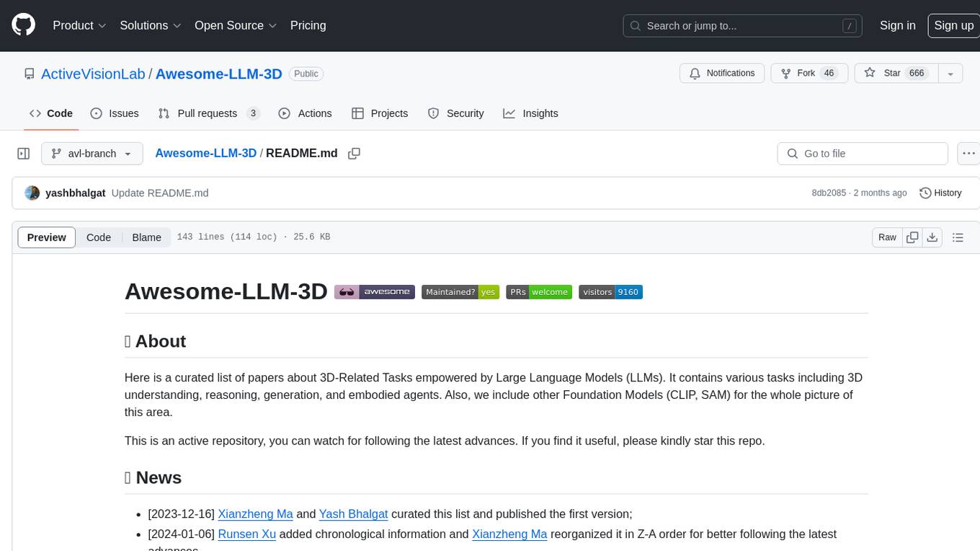The width and height of the screenshot is (980, 551).
Task: Click the Notifications bell button
Action: 722,73
